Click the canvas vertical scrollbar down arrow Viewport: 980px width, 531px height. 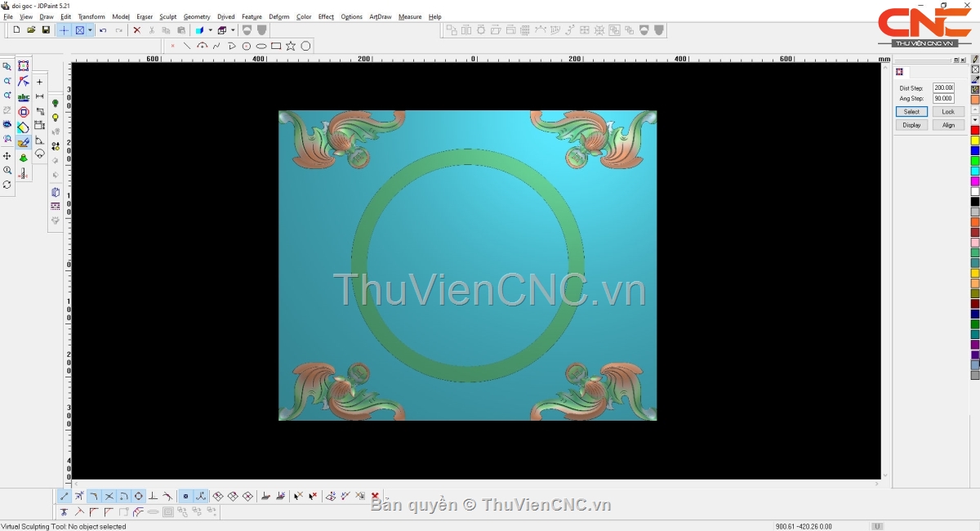tap(885, 475)
